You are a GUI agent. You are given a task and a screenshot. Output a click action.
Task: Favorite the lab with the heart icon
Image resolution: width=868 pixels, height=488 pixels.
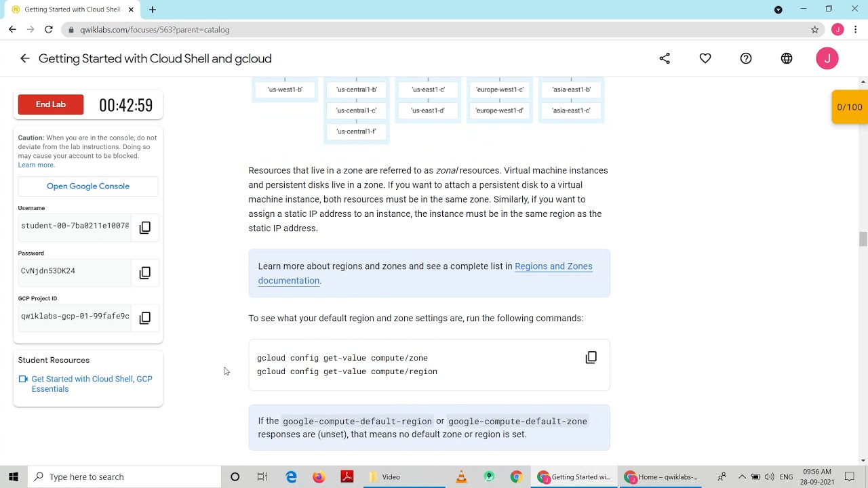(x=705, y=58)
